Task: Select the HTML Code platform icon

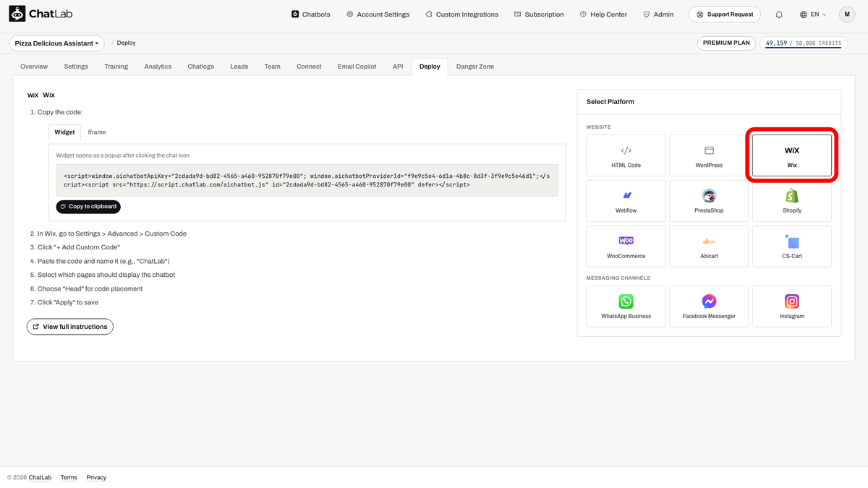Action: click(626, 150)
